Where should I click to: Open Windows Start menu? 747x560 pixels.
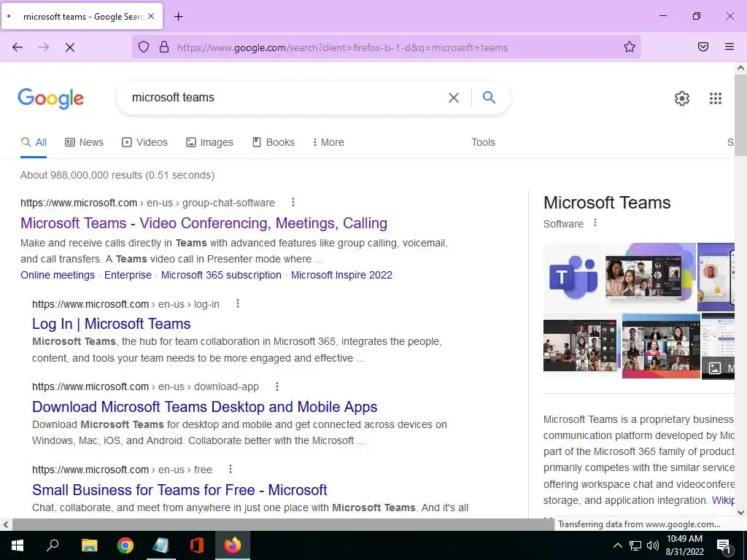[x=18, y=545]
